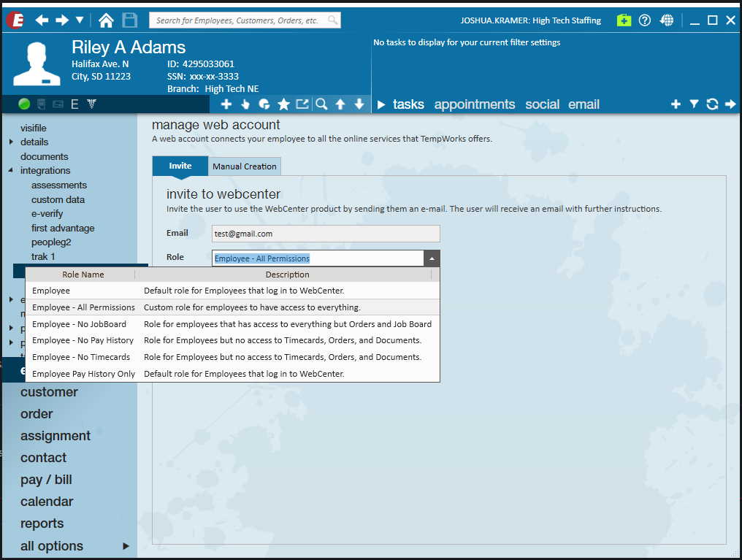Collapse the tasks panel with the play arrow
Viewport: 742px width, 560px height.
(381, 104)
